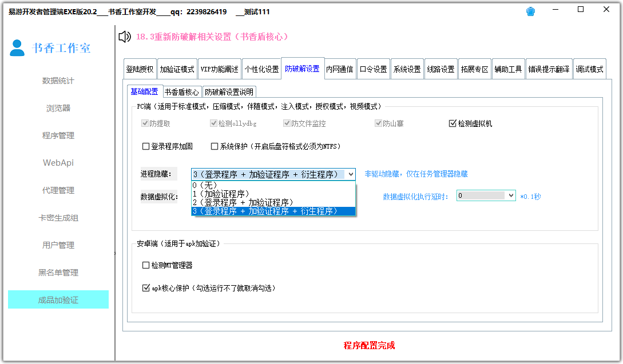623x364 pixels.
Task: Click the blue hand icon in title bar
Action: coord(530,10)
